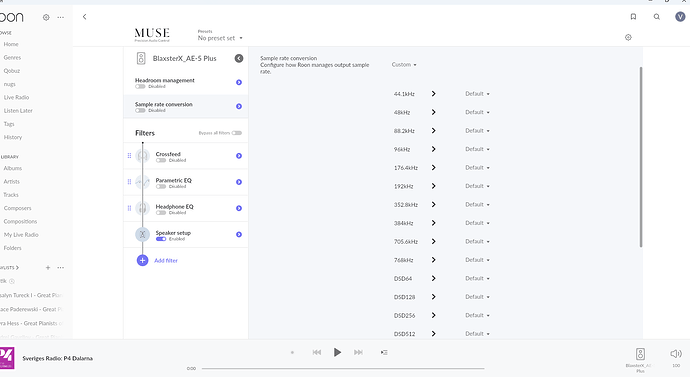Viewport: 690px width, 377px height.
Task: Open the 96kHz Default dropdown
Action: click(477, 149)
